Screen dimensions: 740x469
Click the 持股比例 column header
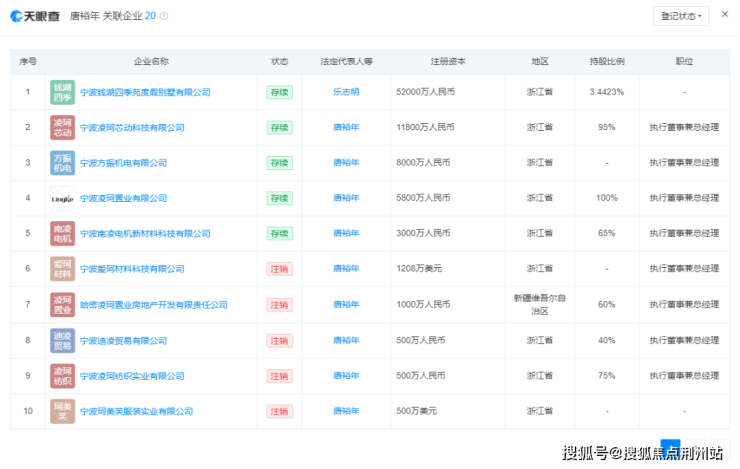point(607,61)
